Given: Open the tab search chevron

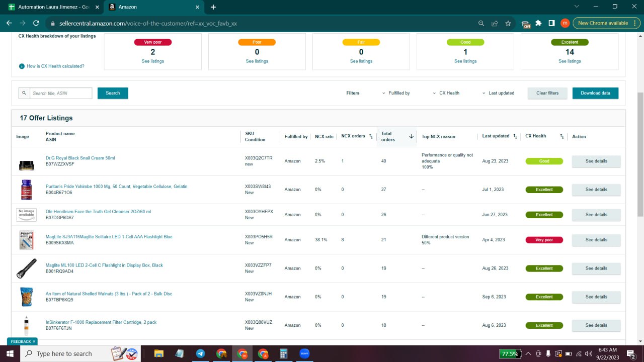Looking at the screenshot, I should point(577,7).
